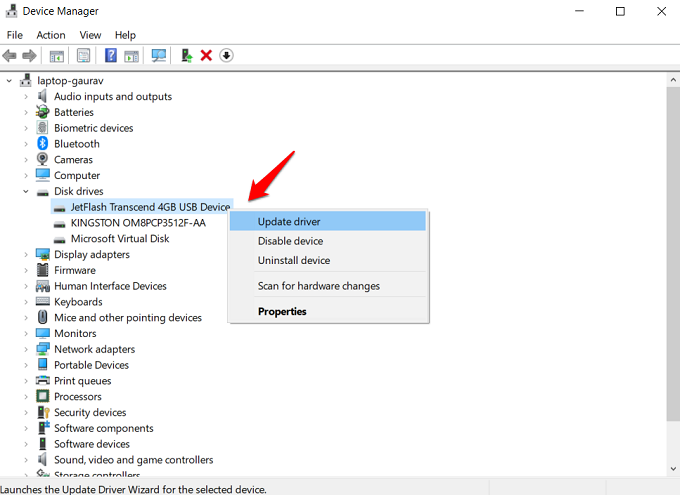Select the Portable Devices category
680x495 pixels.
[x=92, y=365]
